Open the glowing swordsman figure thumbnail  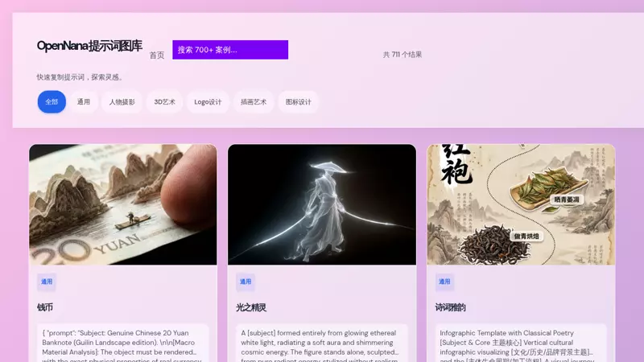point(322,204)
